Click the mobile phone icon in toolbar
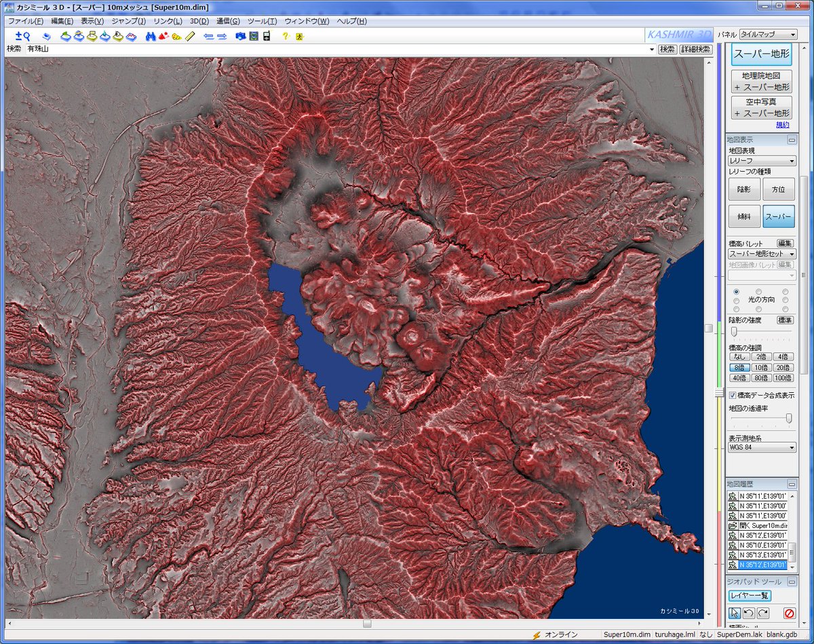The width and height of the screenshot is (814, 644). (267, 36)
